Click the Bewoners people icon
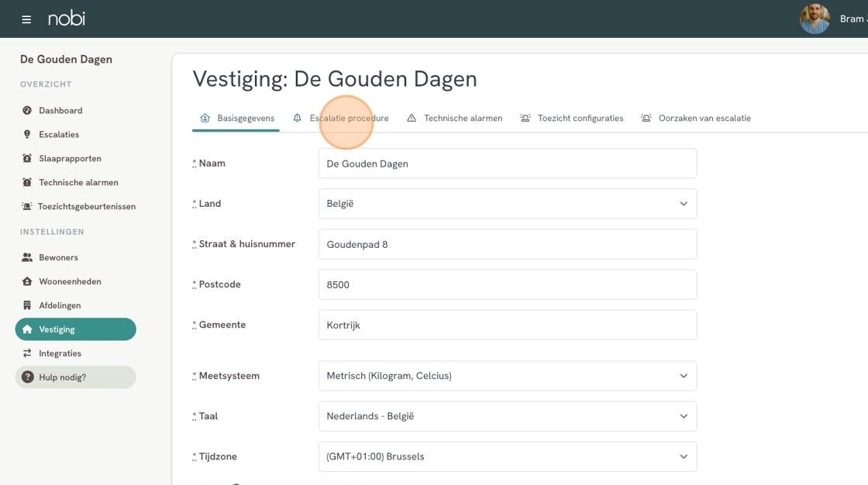The width and height of the screenshot is (868, 485). [27, 257]
